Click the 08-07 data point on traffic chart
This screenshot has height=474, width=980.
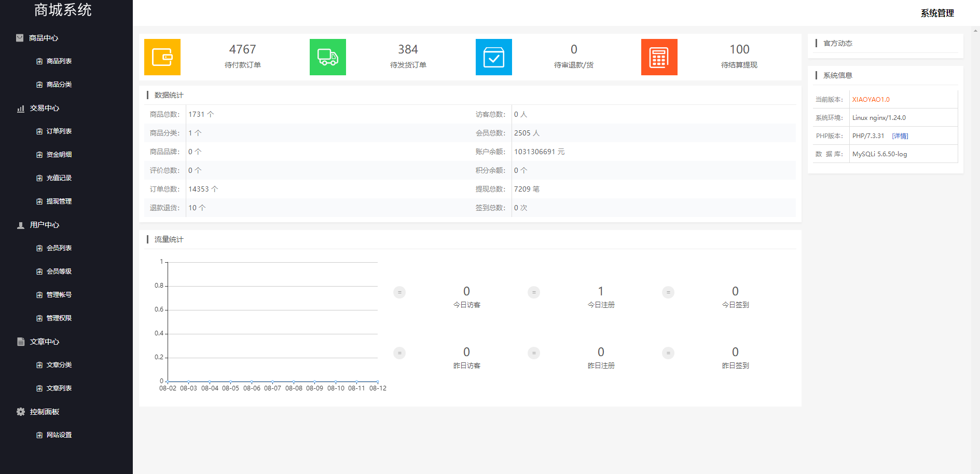coord(272,382)
